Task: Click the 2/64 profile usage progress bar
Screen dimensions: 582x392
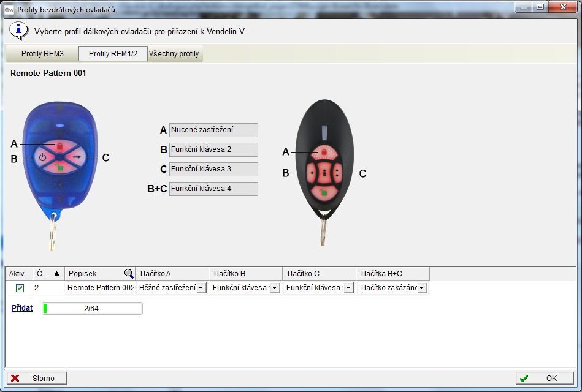Action: [x=92, y=309]
